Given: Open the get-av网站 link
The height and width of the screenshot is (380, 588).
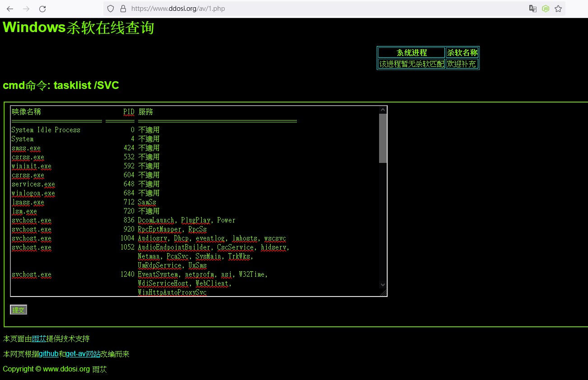Looking at the screenshot, I should tap(83, 354).
